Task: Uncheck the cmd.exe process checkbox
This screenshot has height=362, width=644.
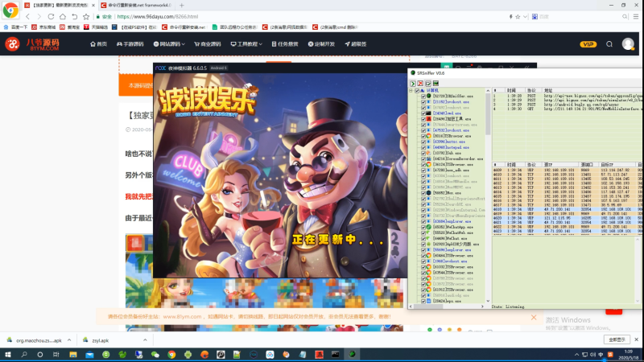Action: tap(423, 113)
